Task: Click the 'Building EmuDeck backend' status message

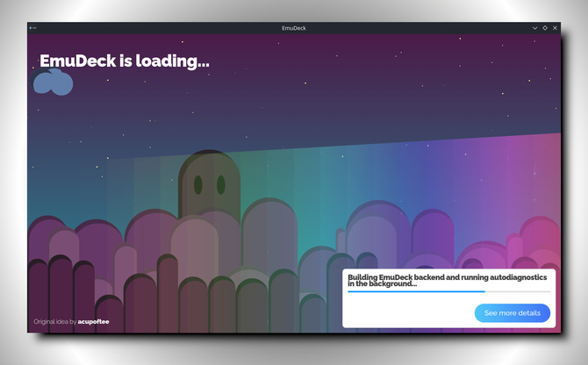Action: 447,280
